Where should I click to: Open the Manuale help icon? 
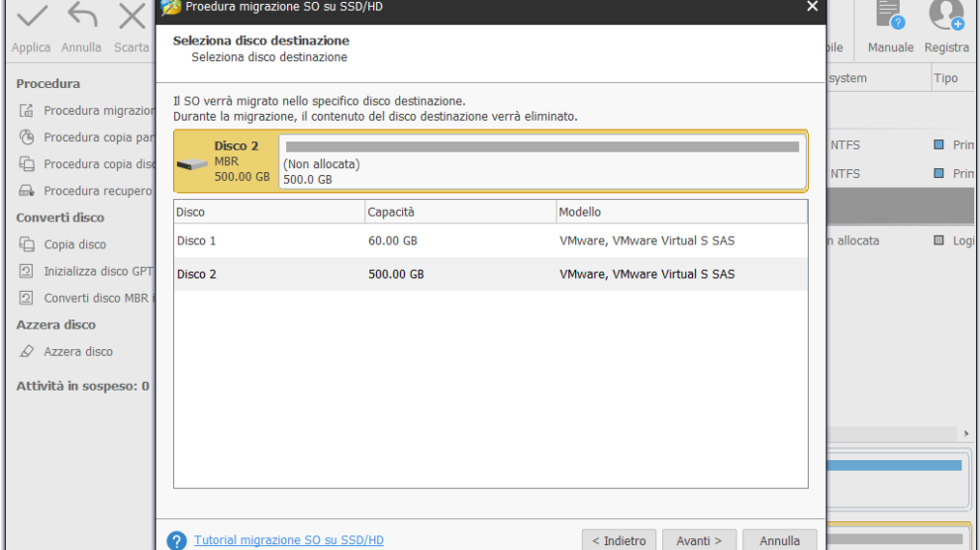pyautogui.click(x=890, y=17)
